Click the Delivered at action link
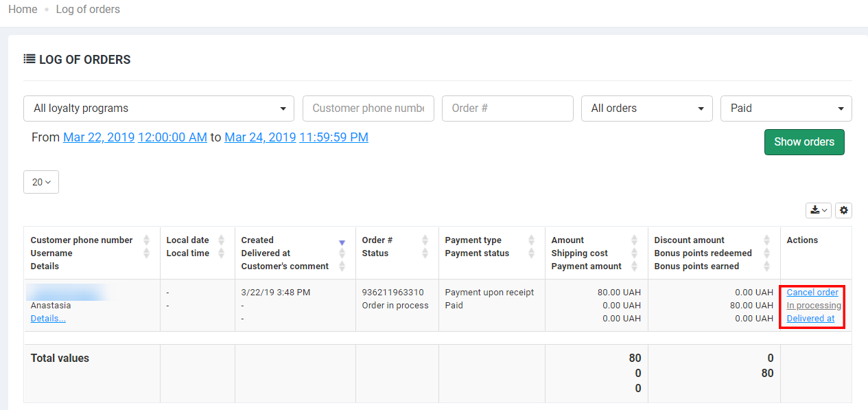Image resolution: width=868 pixels, height=410 pixels. click(x=810, y=319)
